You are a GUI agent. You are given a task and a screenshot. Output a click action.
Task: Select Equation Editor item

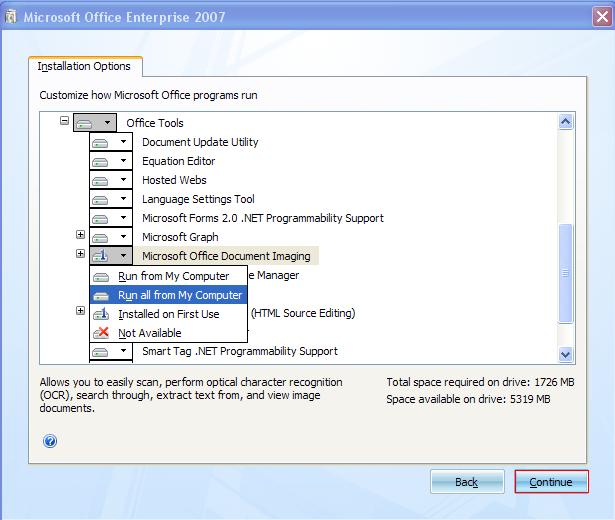[x=178, y=161]
